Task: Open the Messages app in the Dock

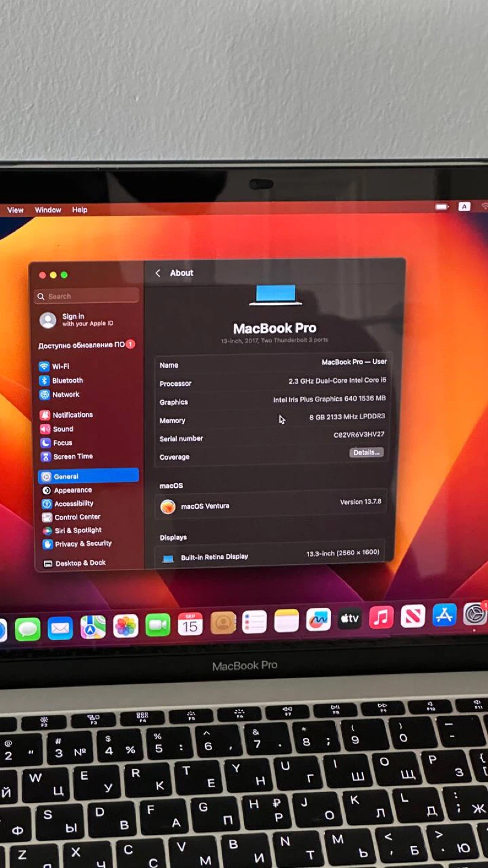Action: tap(28, 629)
